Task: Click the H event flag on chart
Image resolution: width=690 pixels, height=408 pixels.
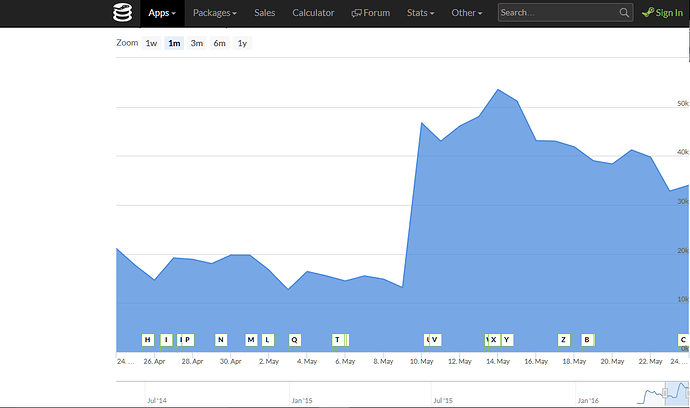Action: click(148, 340)
